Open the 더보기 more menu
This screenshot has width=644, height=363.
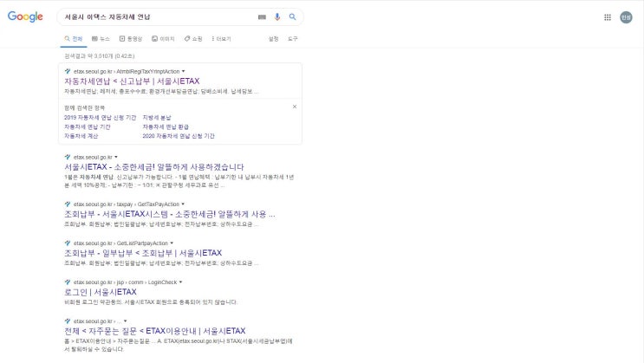pyautogui.click(x=221, y=39)
